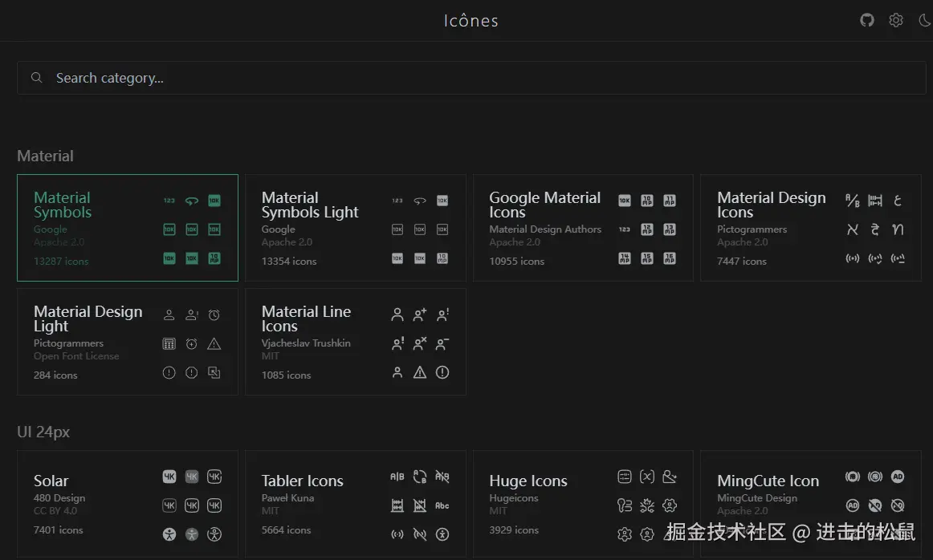Open the Tabler Icons collection
The height and width of the screenshot is (560, 933).
tap(355, 504)
